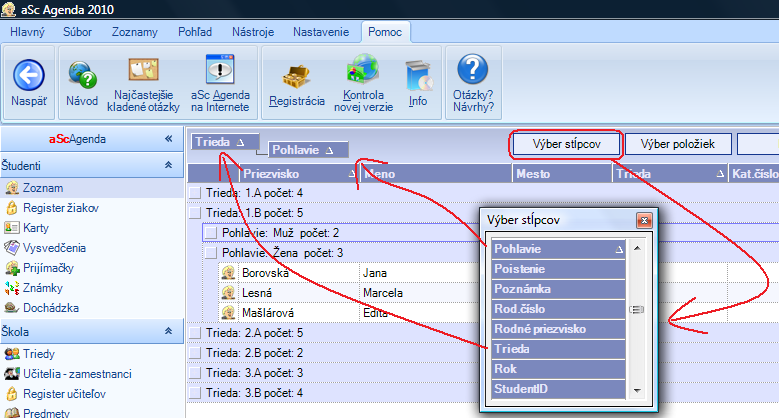Select Rod.číslo in the column chooser list
Image resolution: width=779 pixels, height=418 pixels.
point(558,309)
